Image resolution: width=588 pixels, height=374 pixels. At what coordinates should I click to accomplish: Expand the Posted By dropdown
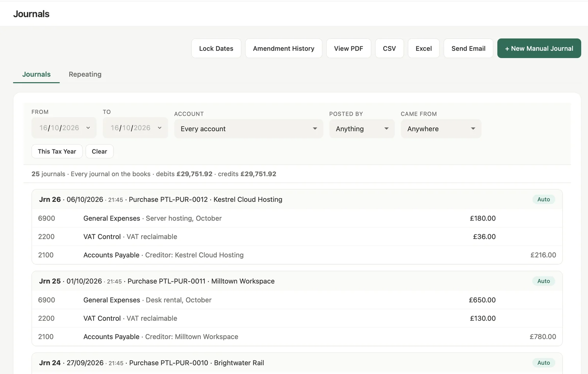(362, 129)
